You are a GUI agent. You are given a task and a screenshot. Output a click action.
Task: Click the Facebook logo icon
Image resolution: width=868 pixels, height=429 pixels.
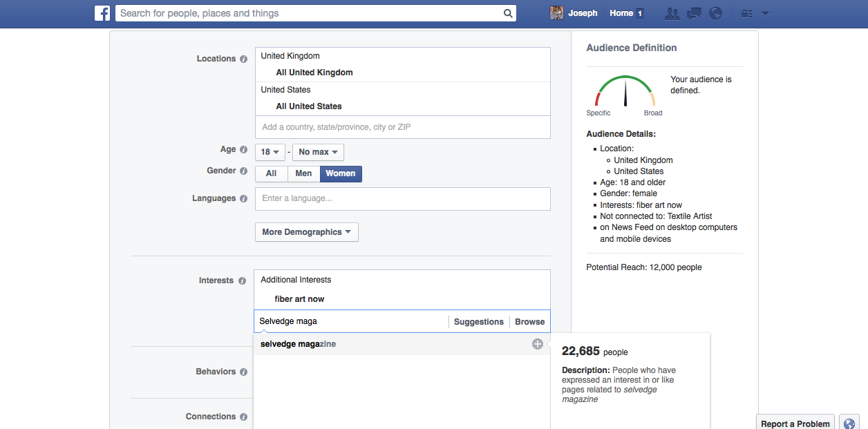pos(102,13)
